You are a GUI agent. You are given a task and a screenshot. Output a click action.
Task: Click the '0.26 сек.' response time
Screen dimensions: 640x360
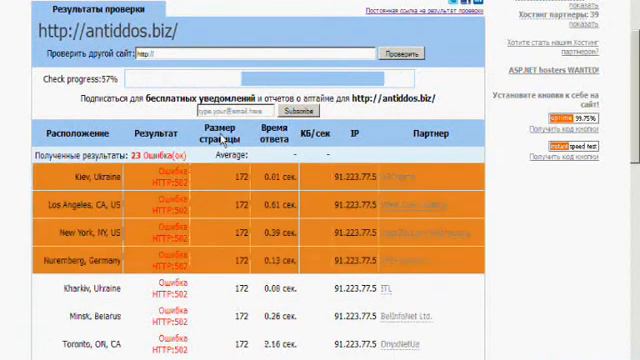[x=280, y=316]
